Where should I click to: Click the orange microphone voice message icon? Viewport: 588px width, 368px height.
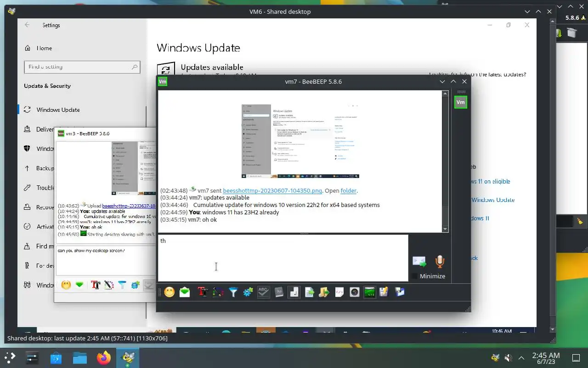440,262
